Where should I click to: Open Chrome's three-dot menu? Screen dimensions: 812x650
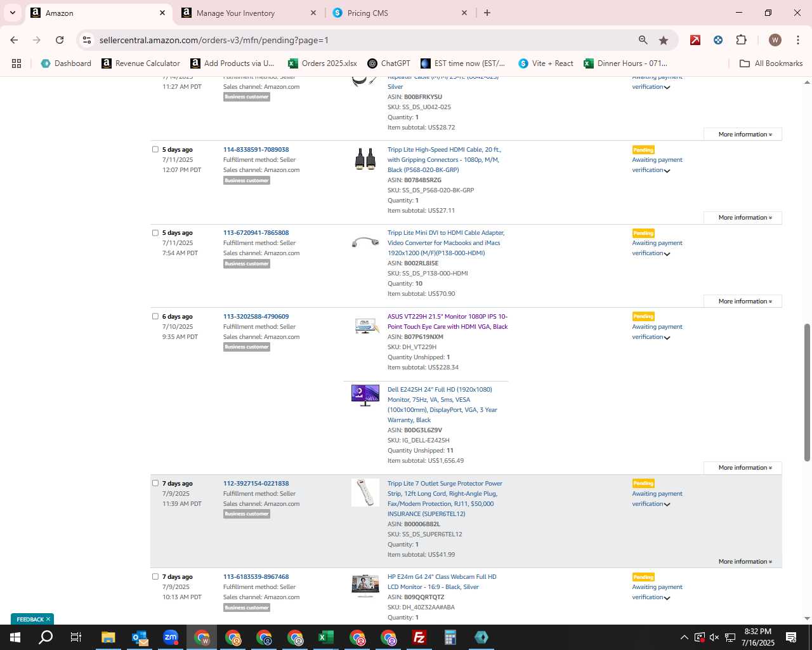pos(798,40)
